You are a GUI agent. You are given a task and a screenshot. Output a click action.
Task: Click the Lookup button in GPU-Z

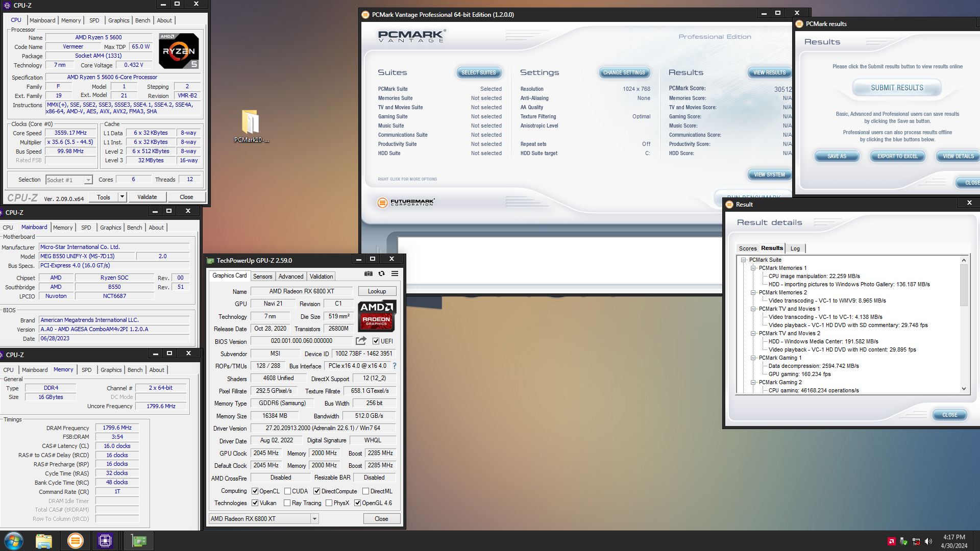coord(377,291)
